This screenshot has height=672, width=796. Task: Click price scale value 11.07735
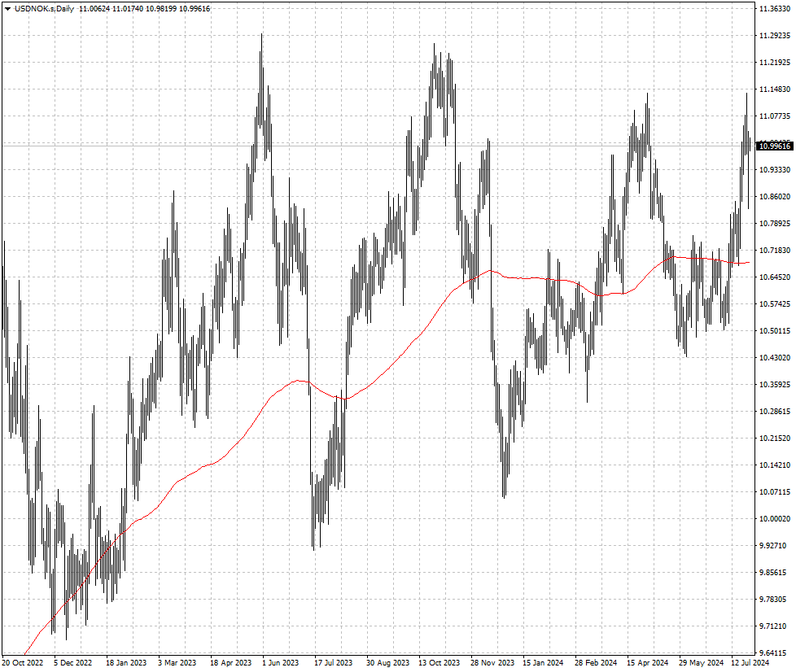point(775,116)
